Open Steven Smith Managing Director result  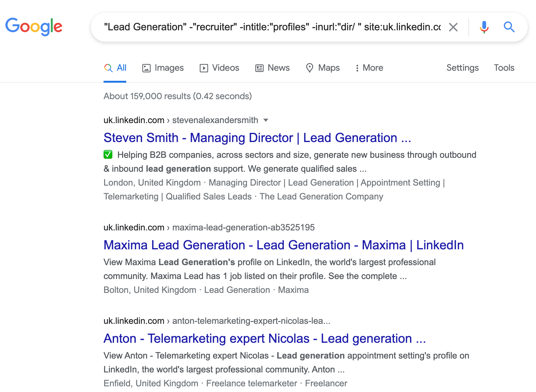click(257, 138)
